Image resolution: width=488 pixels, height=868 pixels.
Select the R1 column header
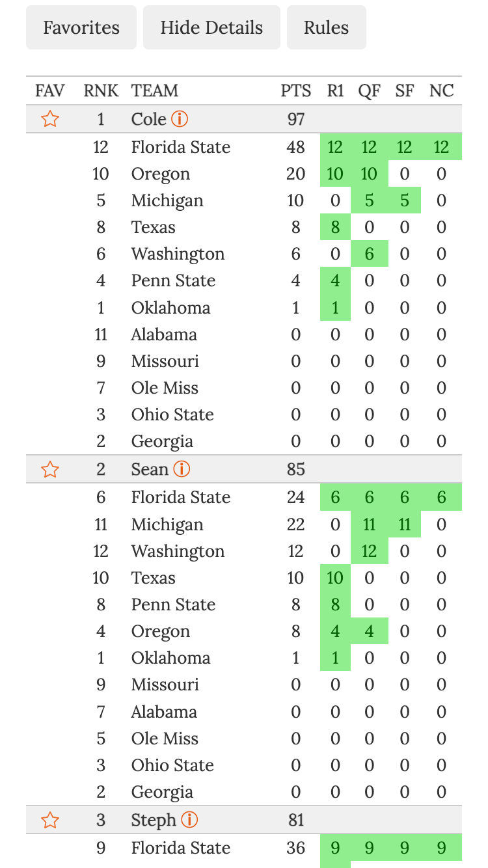[335, 90]
